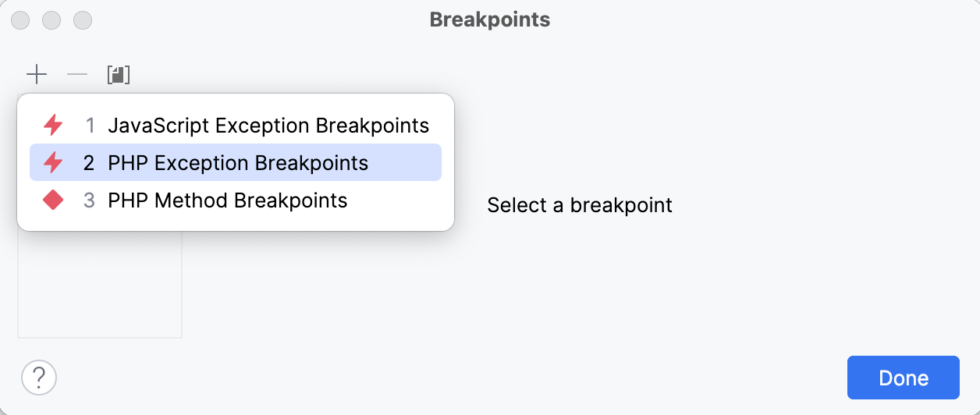
Task: Click the mnemonic number 3 in popup
Action: pyautogui.click(x=89, y=200)
